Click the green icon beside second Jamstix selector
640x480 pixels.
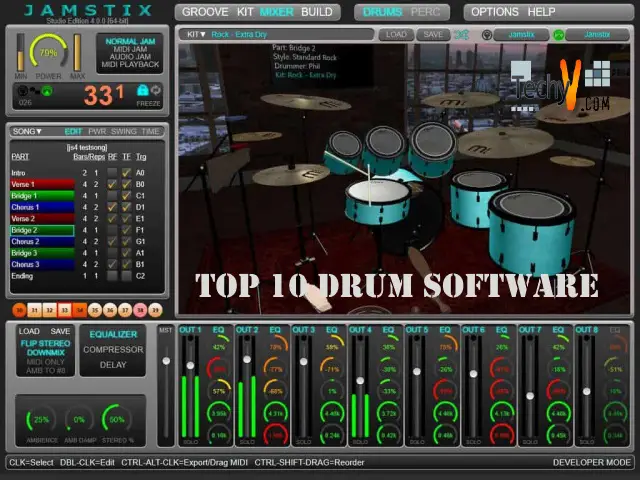[558, 35]
